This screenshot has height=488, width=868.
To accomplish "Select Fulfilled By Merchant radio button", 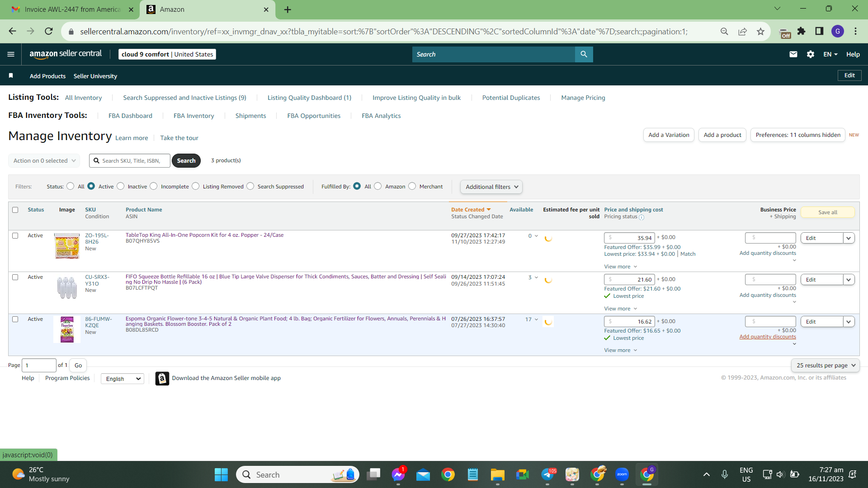I will (412, 186).
